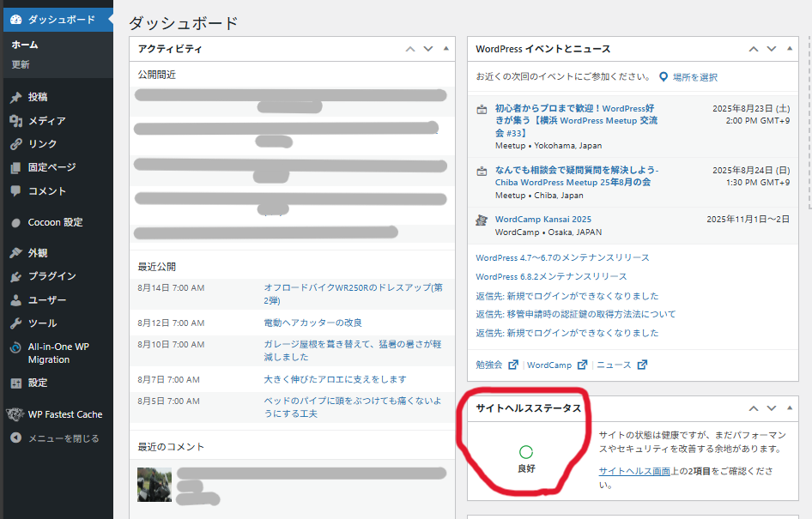Image resolution: width=812 pixels, height=519 pixels.
Task: Click the WP Fastest Cache cheetah icon
Action: 15,414
